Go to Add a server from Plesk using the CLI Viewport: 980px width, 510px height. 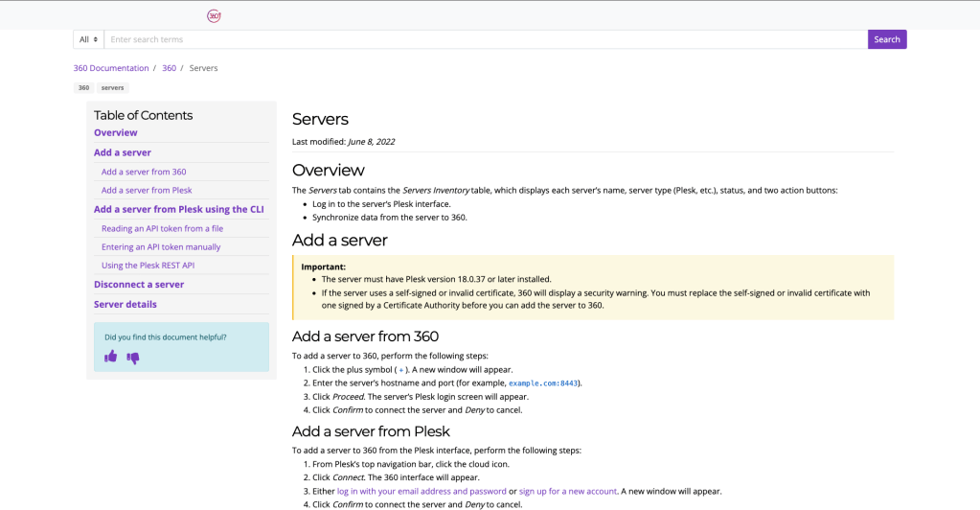[178, 209]
